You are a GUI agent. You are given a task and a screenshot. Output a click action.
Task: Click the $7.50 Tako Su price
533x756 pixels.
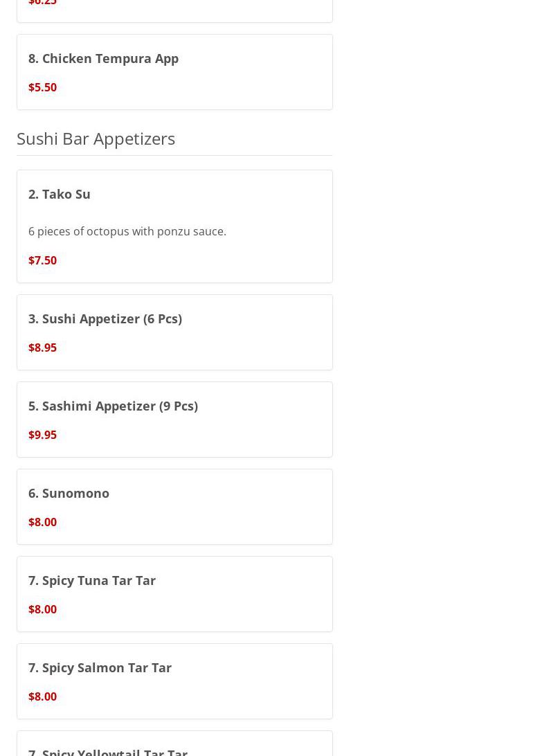point(42,260)
